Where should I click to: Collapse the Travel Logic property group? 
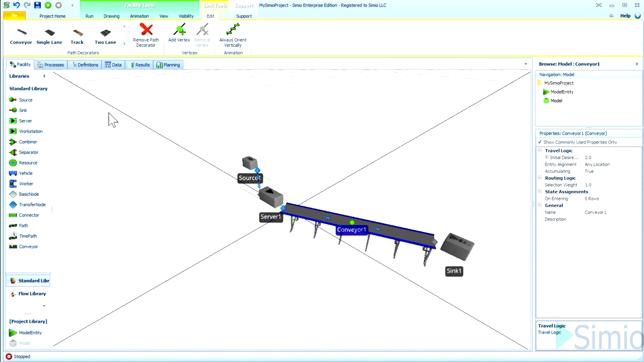coord(540,151)
